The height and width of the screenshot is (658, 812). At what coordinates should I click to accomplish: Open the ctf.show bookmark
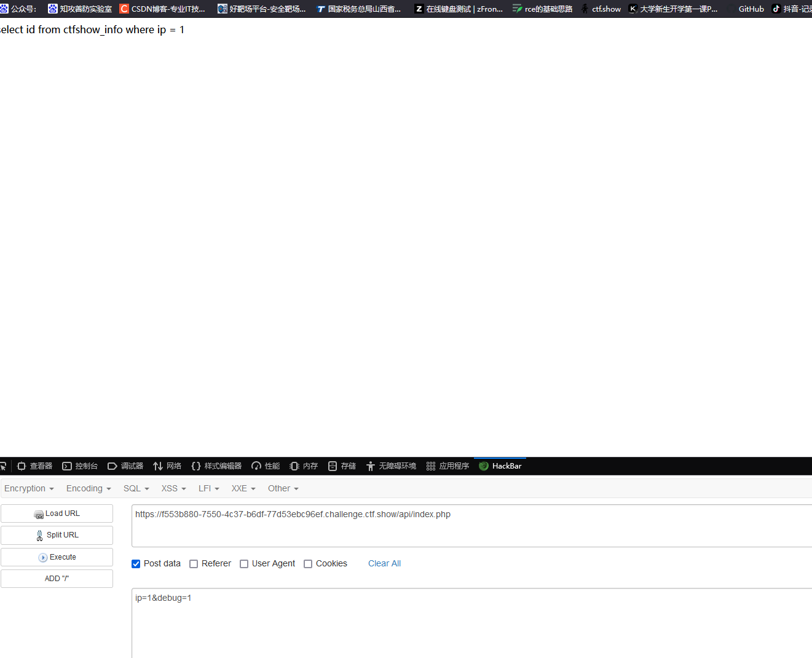click(601, 9)
